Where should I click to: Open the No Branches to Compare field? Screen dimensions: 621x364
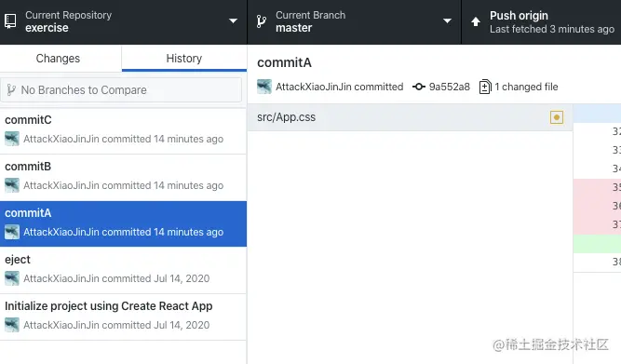[121, 90]
